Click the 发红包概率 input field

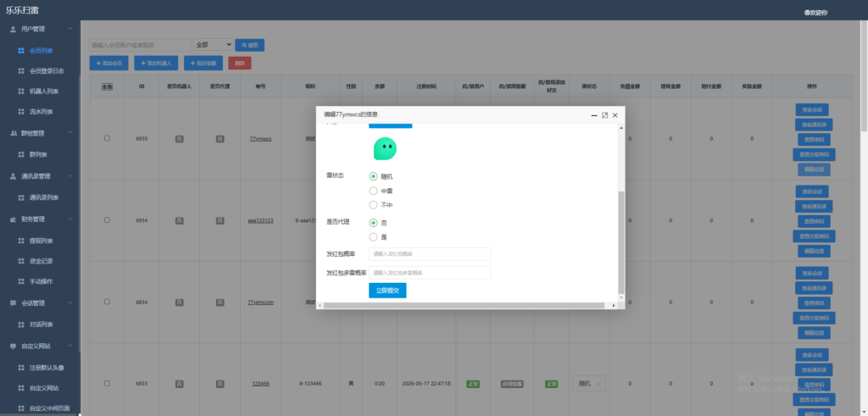click(430, 254)
